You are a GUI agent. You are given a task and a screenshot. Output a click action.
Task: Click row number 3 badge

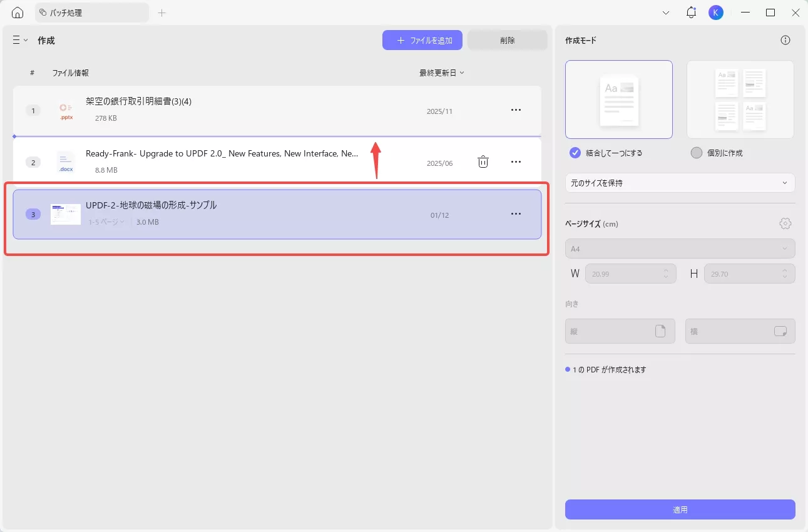point(33,214)
